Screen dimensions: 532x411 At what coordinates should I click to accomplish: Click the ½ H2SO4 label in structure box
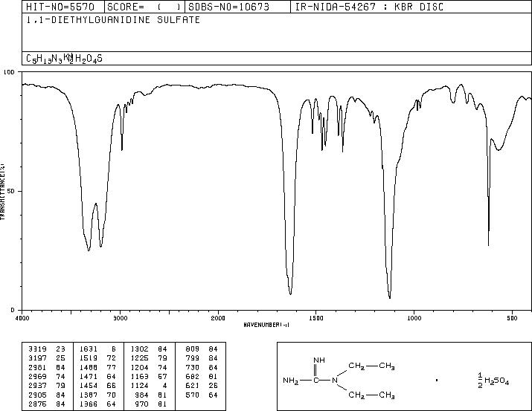493,381
